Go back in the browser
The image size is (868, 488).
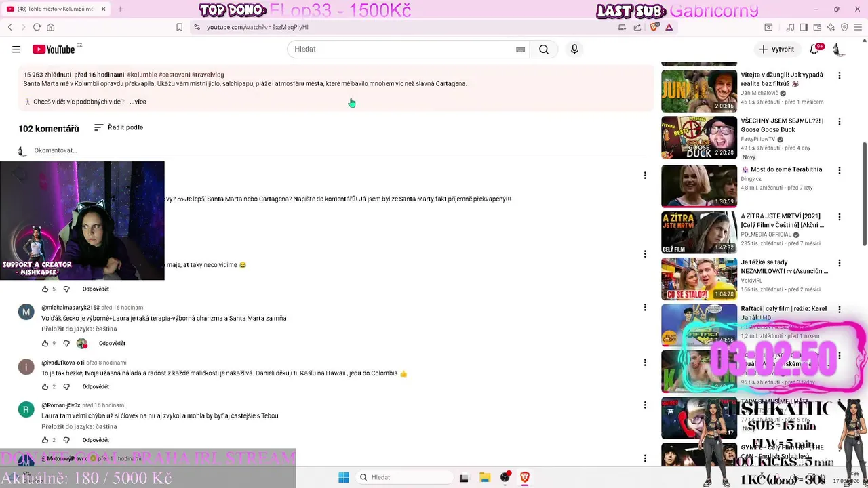coord(10,27)
